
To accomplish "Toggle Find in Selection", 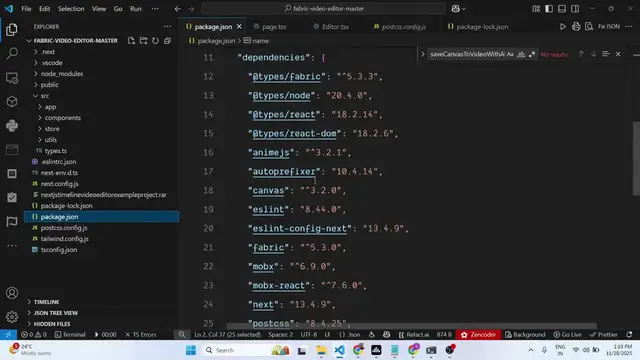I will 606,54.
